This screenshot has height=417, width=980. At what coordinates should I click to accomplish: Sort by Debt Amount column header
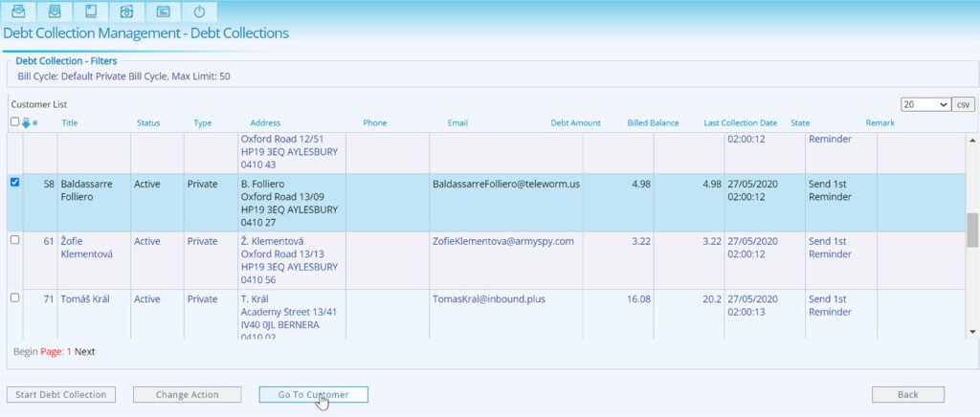[x=575, y=123]
